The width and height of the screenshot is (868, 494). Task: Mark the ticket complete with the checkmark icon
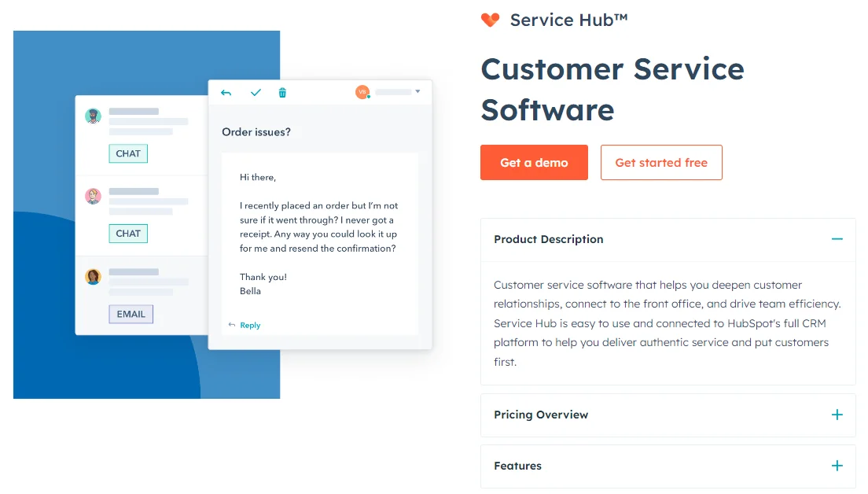256,92
